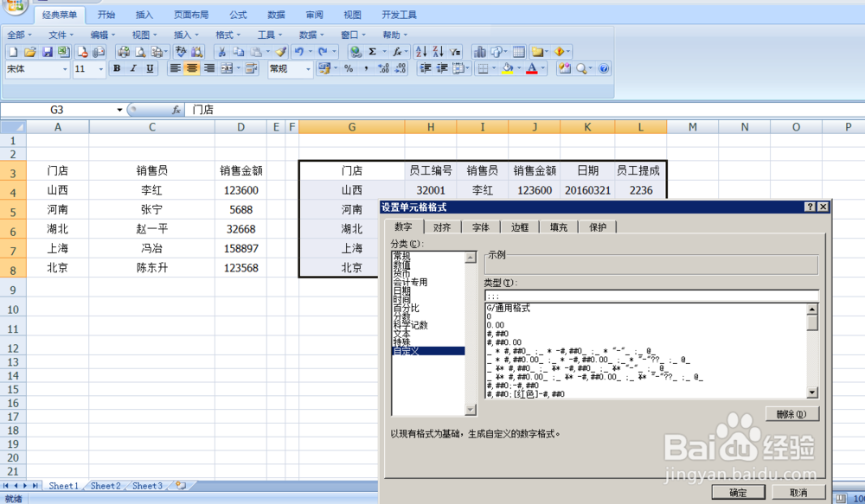Select 会计专用 in the category list
The image size is (865, 504).
(x=410, y=282)
